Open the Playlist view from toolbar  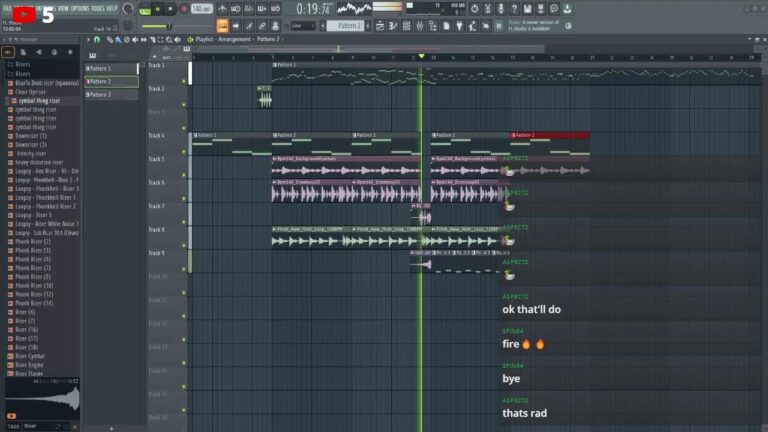click(x=380, y=26)
